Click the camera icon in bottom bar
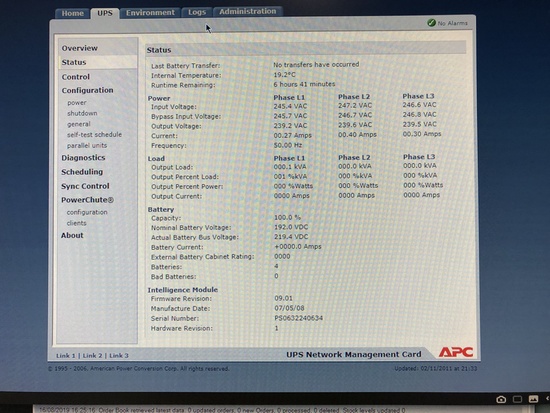The width and height of the screenshot is (550, 413). click(501, 399)
